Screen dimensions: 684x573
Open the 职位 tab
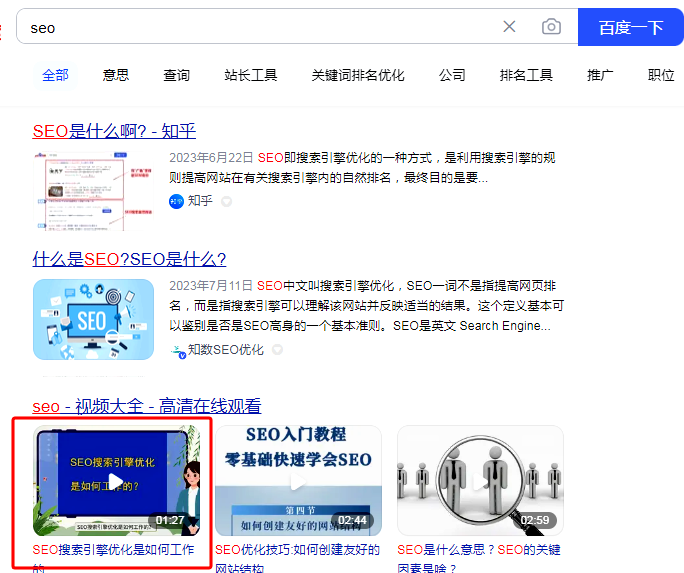coord(661,75)
